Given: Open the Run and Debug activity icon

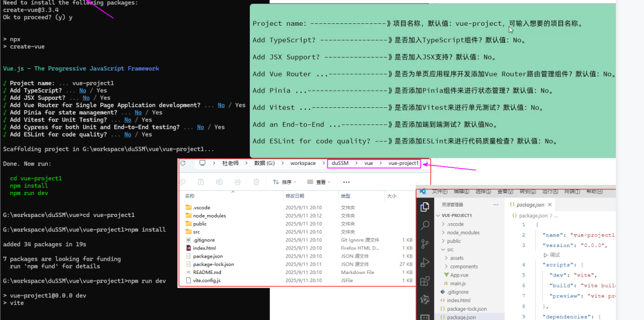Looking at the screenshot, I should 425,262.
